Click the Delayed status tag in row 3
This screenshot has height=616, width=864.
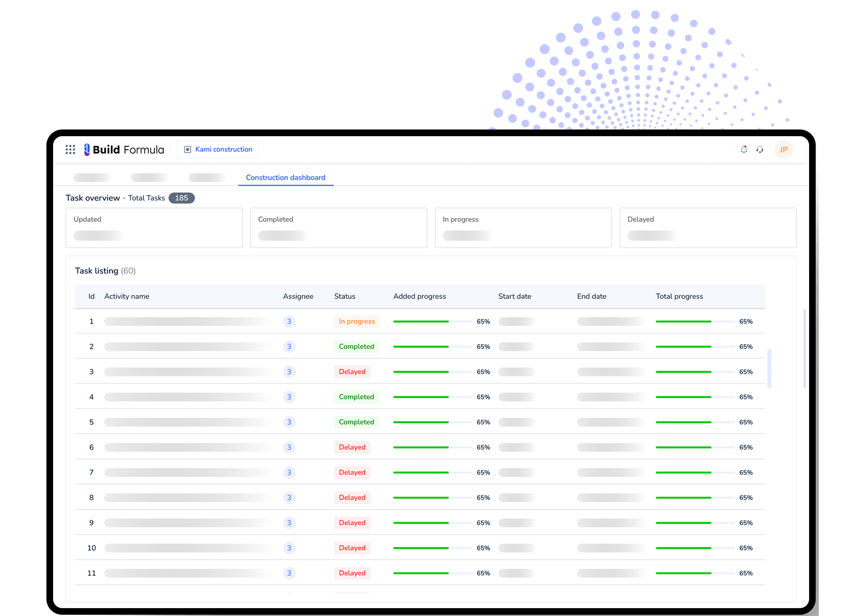[352, 372]
